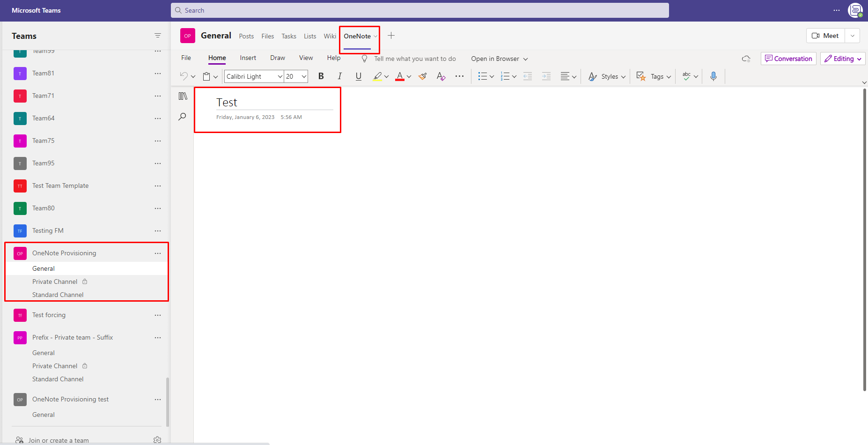Open the File menu
Image resolution: width=868 pixels, height=445 pixels.
[186, 58]
